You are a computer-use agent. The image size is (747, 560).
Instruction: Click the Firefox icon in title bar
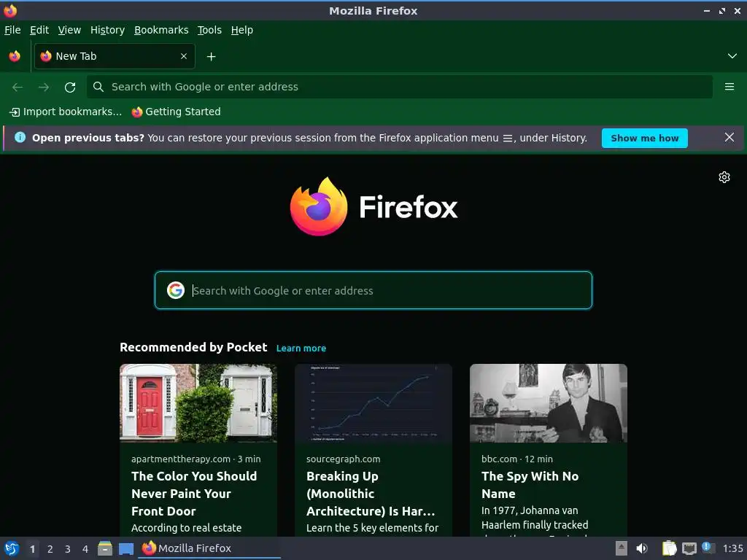click(10, 10)
